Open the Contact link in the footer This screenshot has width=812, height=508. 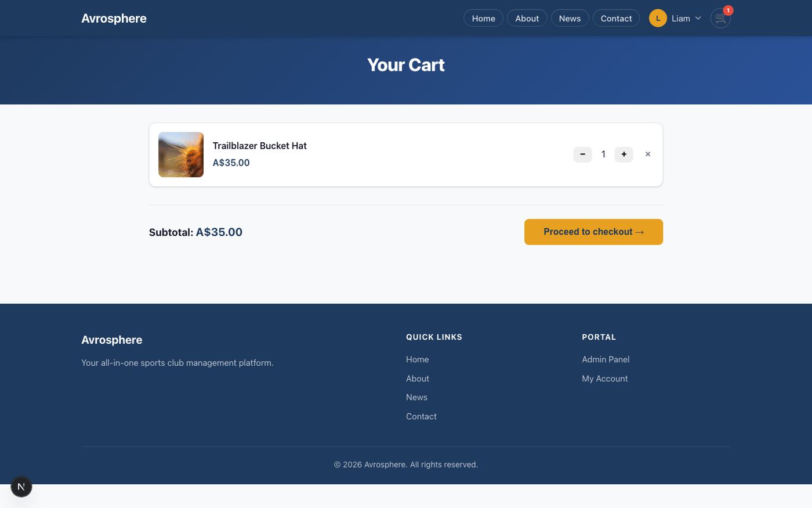[x=421, y=416]
